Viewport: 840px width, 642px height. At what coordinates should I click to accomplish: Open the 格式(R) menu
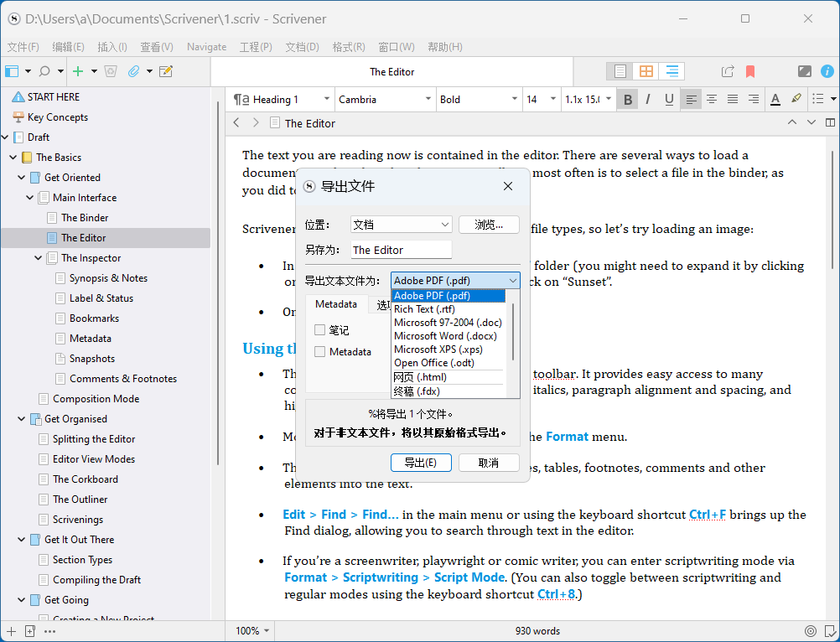tap(349, 47)
